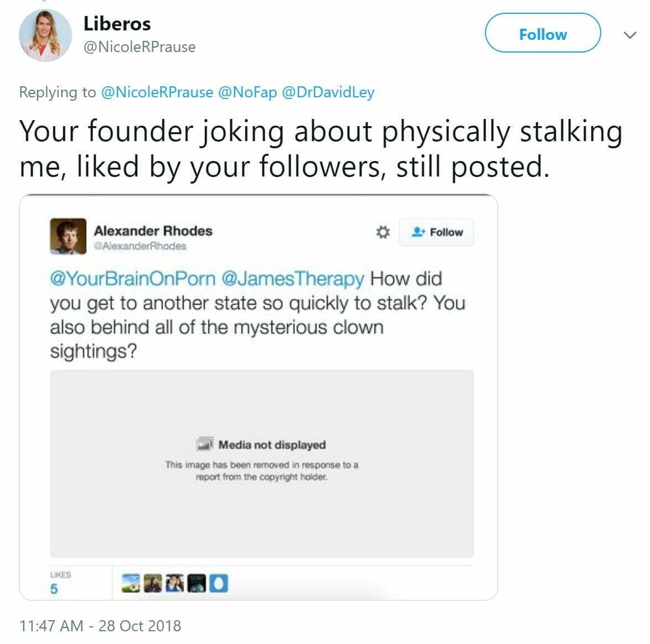650x644 pixels.
Task: Follow the Liberos account
Action: click(543, 34)
